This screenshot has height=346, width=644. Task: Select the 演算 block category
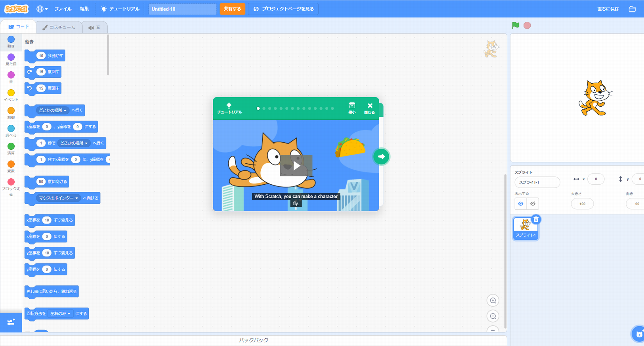[11, 149]
